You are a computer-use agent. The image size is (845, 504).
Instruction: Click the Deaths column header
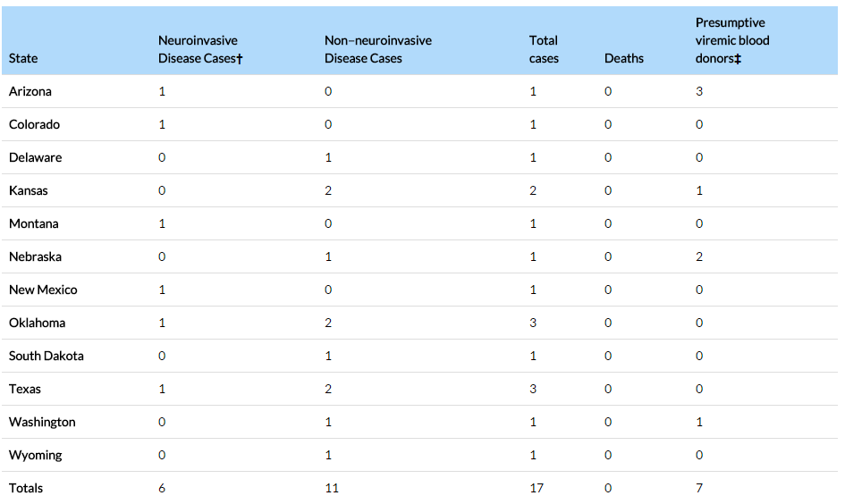(x=624, y=58)
